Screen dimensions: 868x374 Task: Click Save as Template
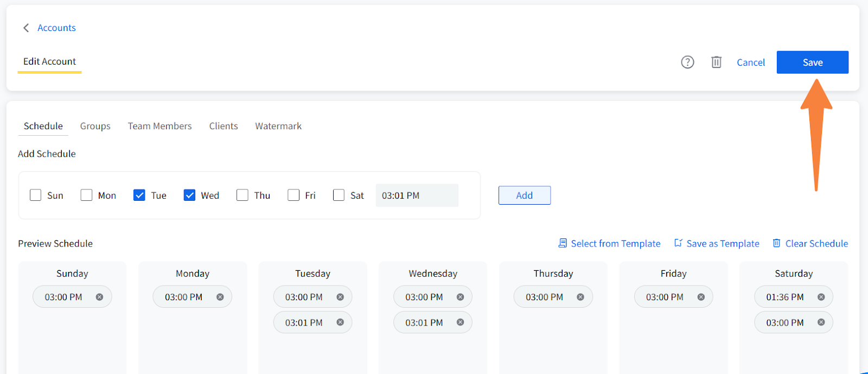(x=717, y=244)
